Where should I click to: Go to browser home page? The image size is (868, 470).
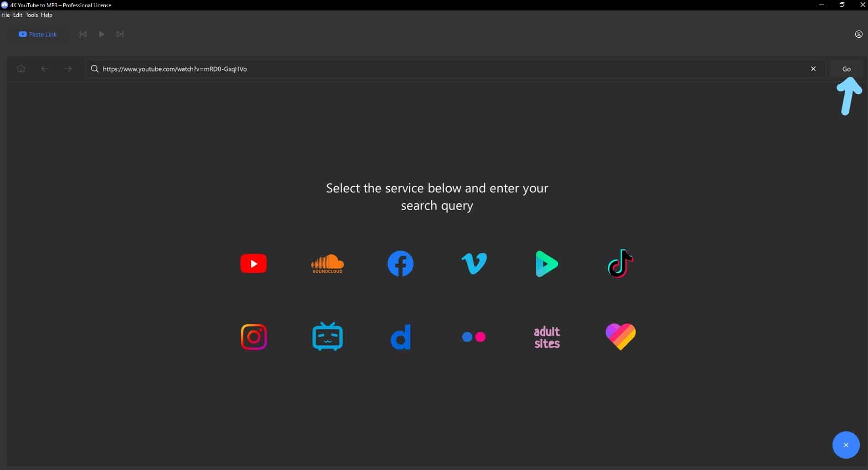coord(21,69)
